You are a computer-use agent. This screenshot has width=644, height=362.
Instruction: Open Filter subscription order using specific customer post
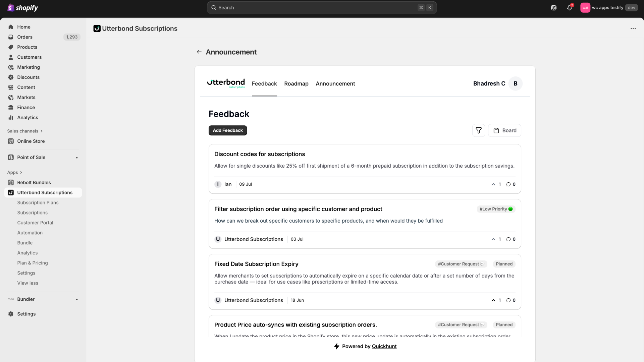pyautogui.click(x=298, y=209)
